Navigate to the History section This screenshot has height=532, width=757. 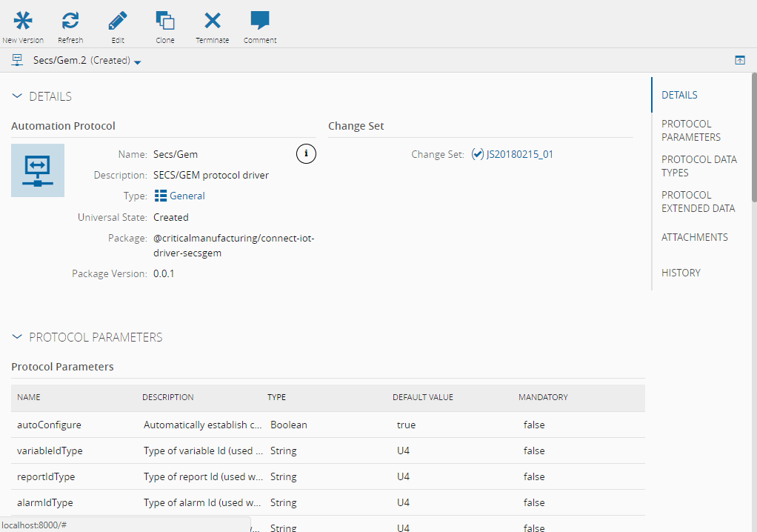click(681, 273)
